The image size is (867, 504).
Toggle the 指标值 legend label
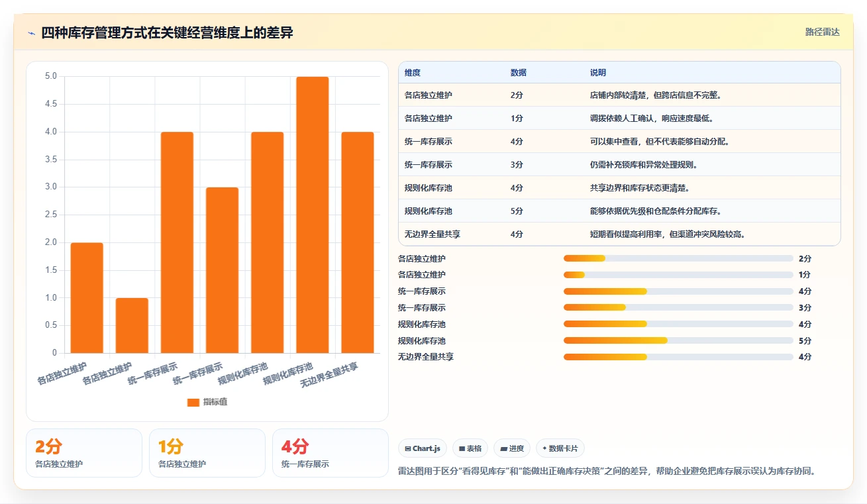click(x=215, y=402)
